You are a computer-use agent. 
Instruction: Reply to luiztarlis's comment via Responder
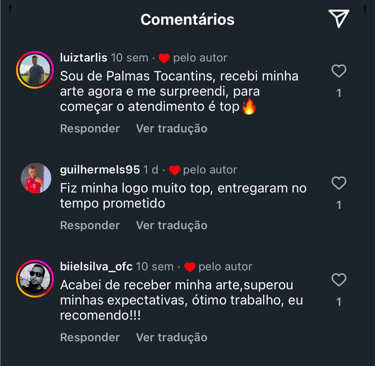[90, 129]
